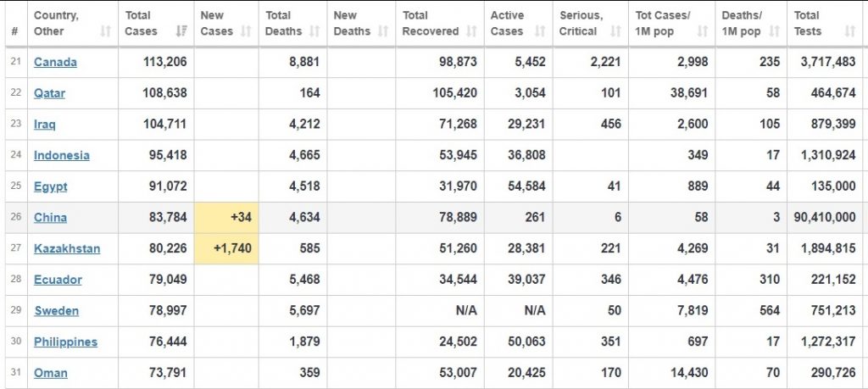
Task: Open the Philippines country page link
Action: point(65,342)
